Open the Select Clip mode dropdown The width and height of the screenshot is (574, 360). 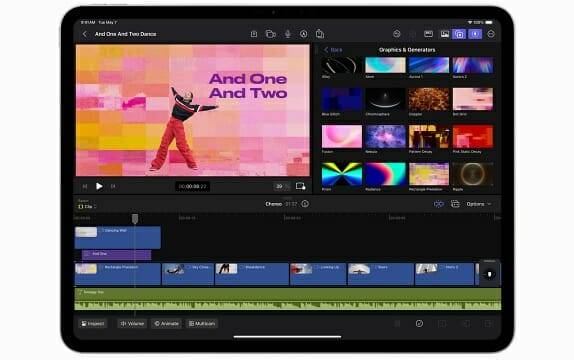(x=87, y=207)
